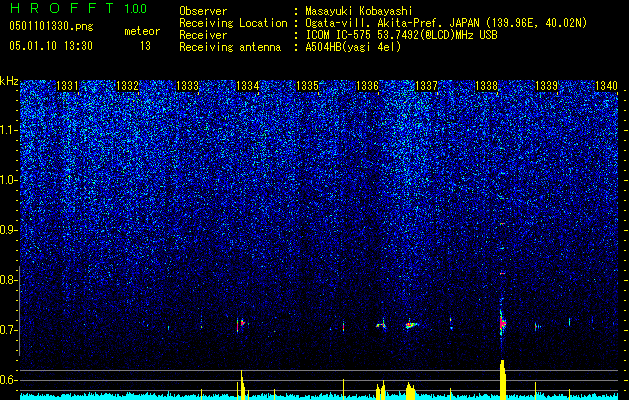Click ICOM IC-575 receiver frequency text
Viewport: 629px width, 400px height.
click(x=401, y=35)
